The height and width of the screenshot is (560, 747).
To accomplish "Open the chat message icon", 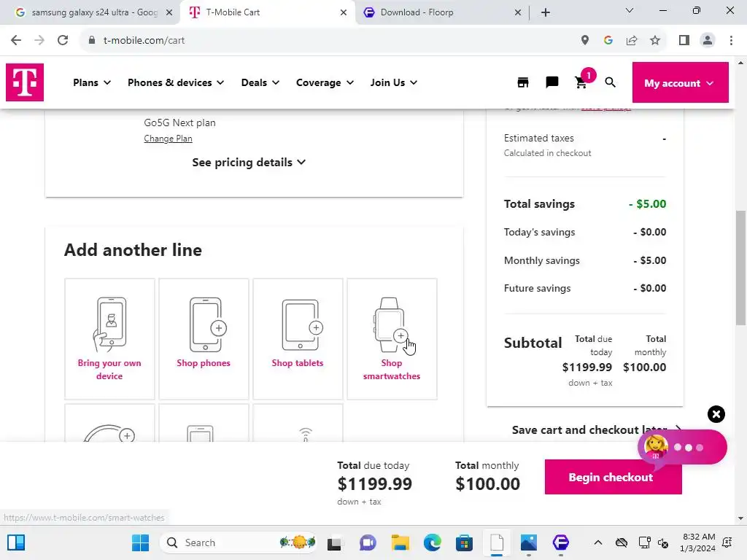I will 552,82.
